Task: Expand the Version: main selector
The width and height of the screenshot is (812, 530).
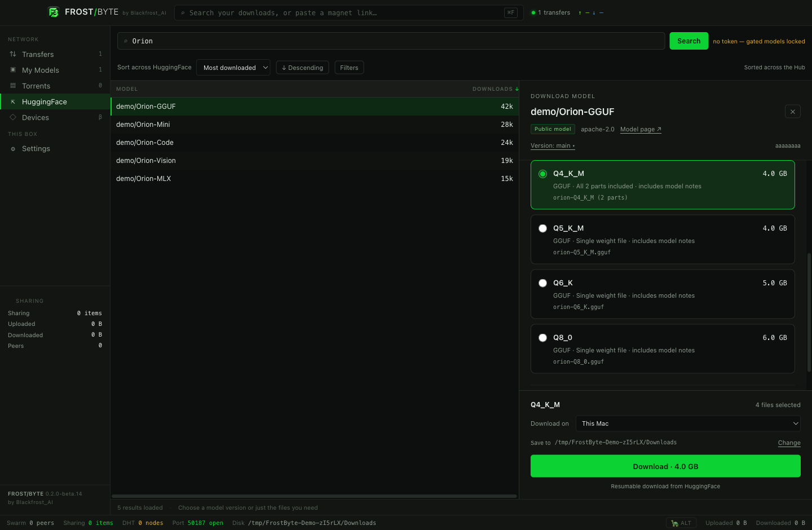Action: 553,145
